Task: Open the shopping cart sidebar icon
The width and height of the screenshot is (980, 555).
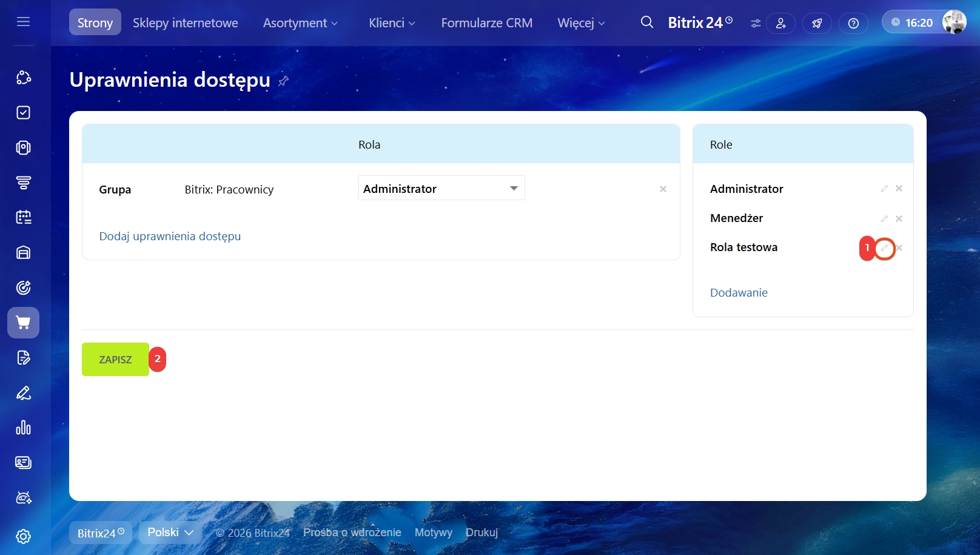Action: [x=23, y=323]
